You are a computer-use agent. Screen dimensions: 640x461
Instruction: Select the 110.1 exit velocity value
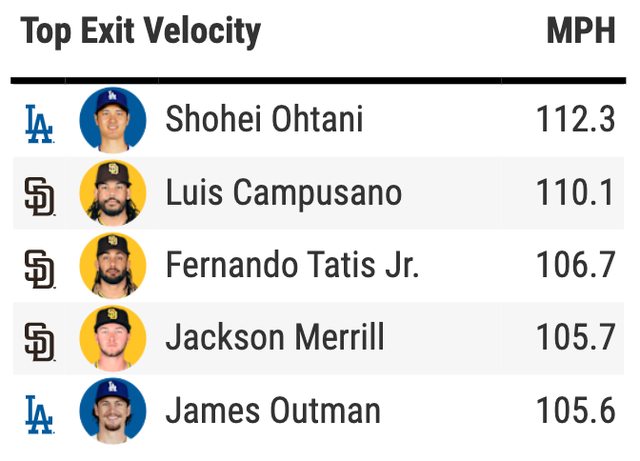pyautogui.click(x=575, y=194)
